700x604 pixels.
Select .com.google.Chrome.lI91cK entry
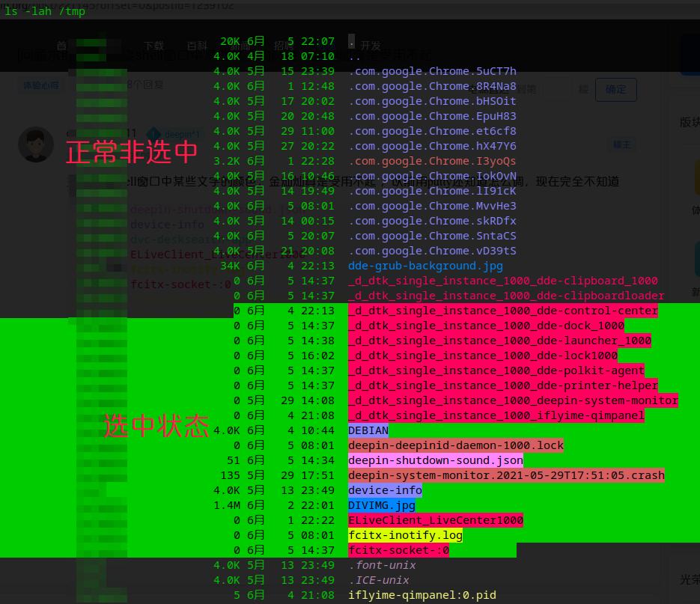pyautogui.click(x=432, y=191)
